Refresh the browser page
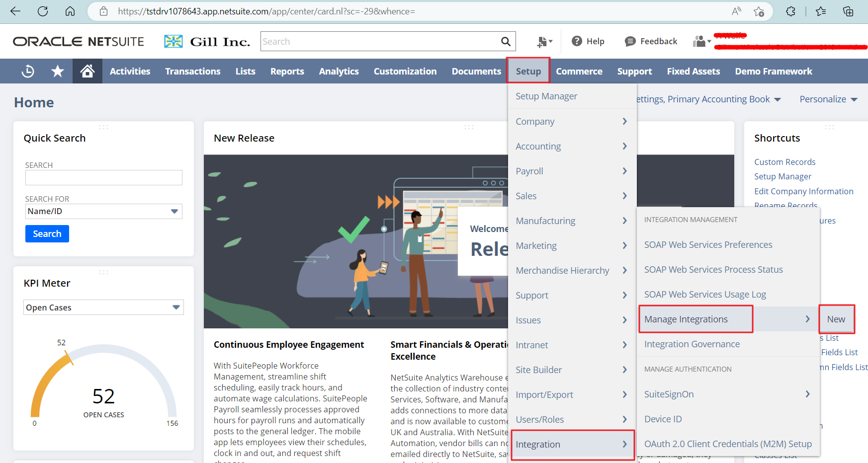Viewport: 868px width, 463px height. click(43, 11)
